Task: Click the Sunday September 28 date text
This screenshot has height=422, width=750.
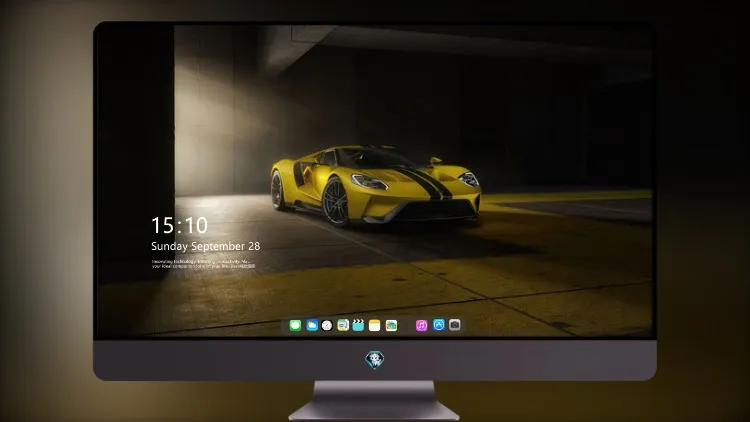Action: click(206, 246)
